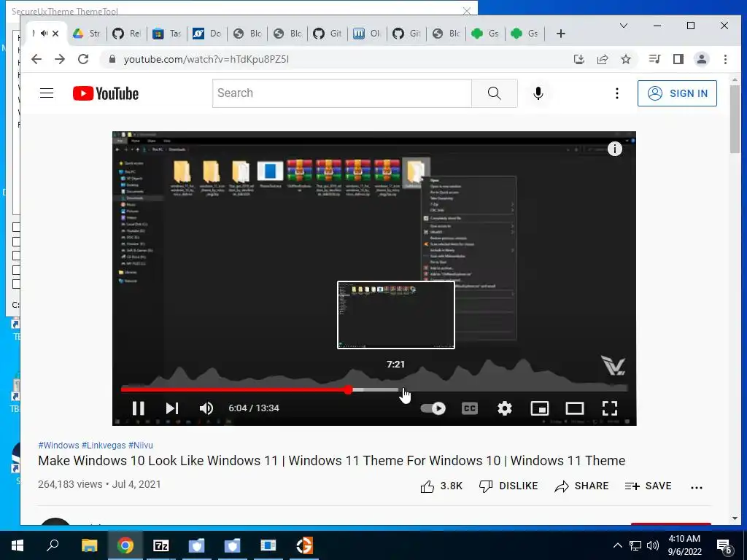Screen dimensions: 747x560
Task: Start voice search with microphone icon
Action: tap(538, 93)
